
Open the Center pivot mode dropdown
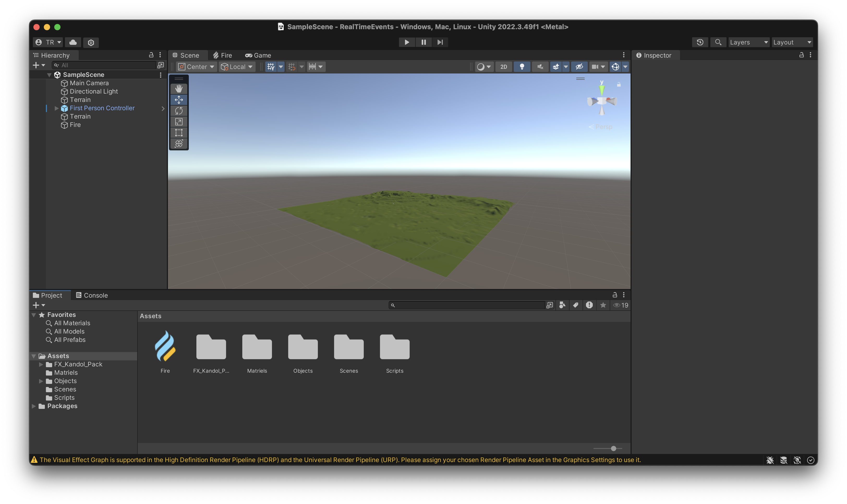[x=196, y=66]
